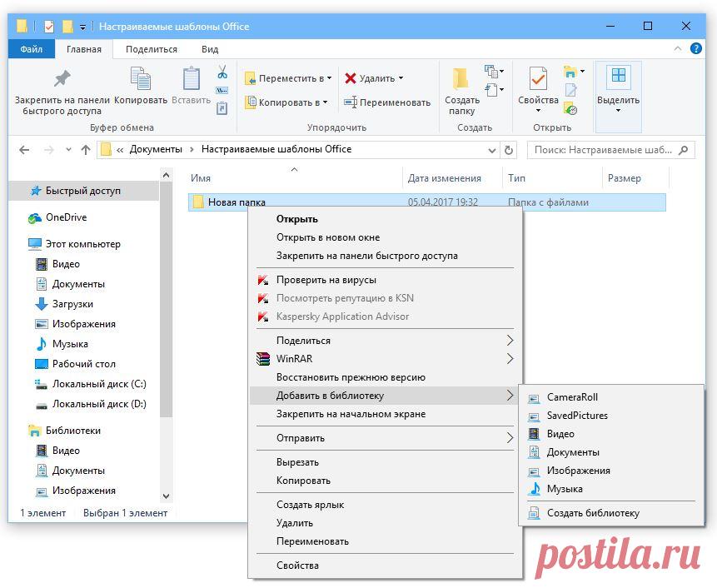Add folder to CameraRoll library
The width and height of the screenshot is (717, 588).
(611, 397)
